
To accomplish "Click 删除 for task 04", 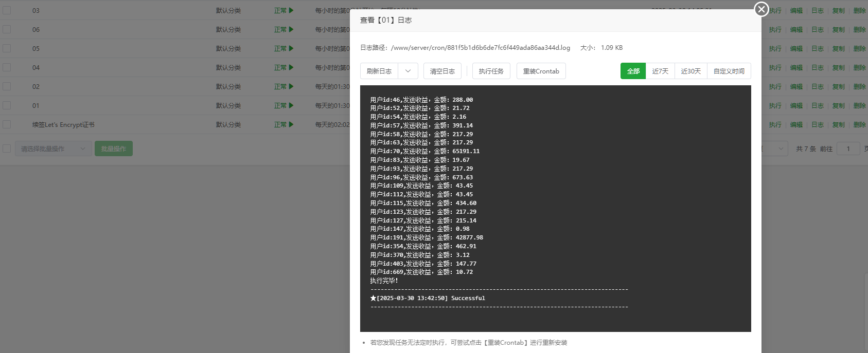I will 860,67.
